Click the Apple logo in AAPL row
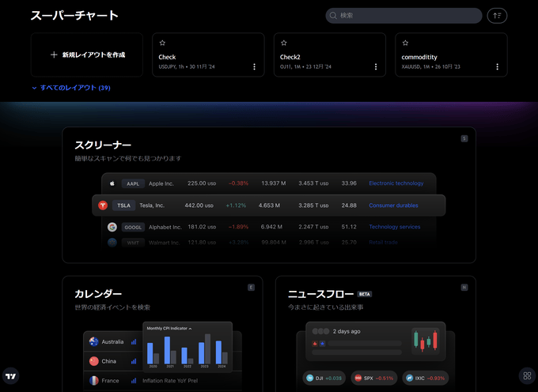The height and width of the screenshot is (392, 538). coord(112,183)
